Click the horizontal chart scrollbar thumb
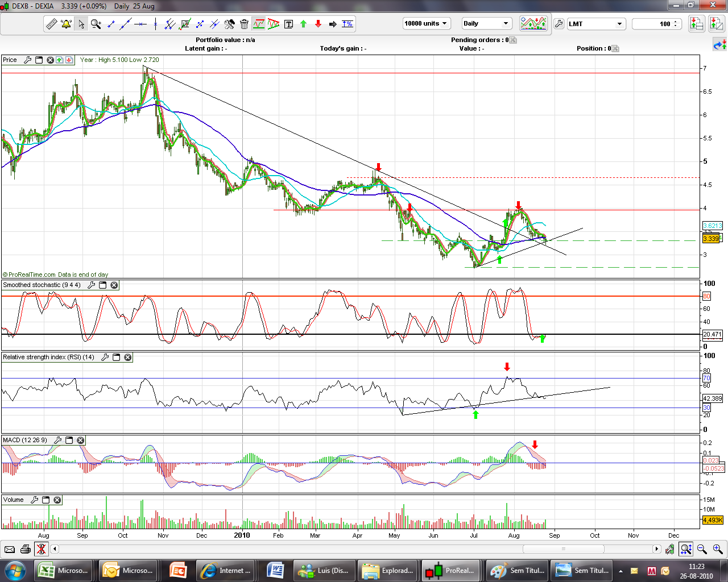Viewport: 728px width, 582px height. pos(563,549)
